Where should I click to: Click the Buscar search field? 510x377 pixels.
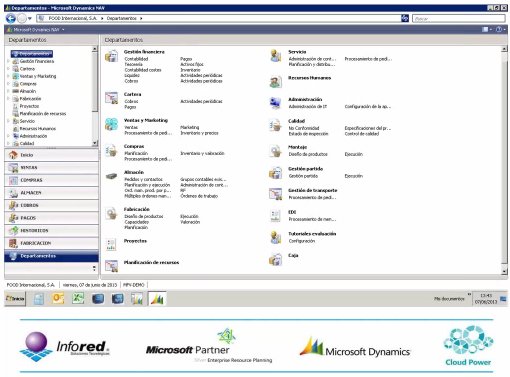tap(459, 19)
